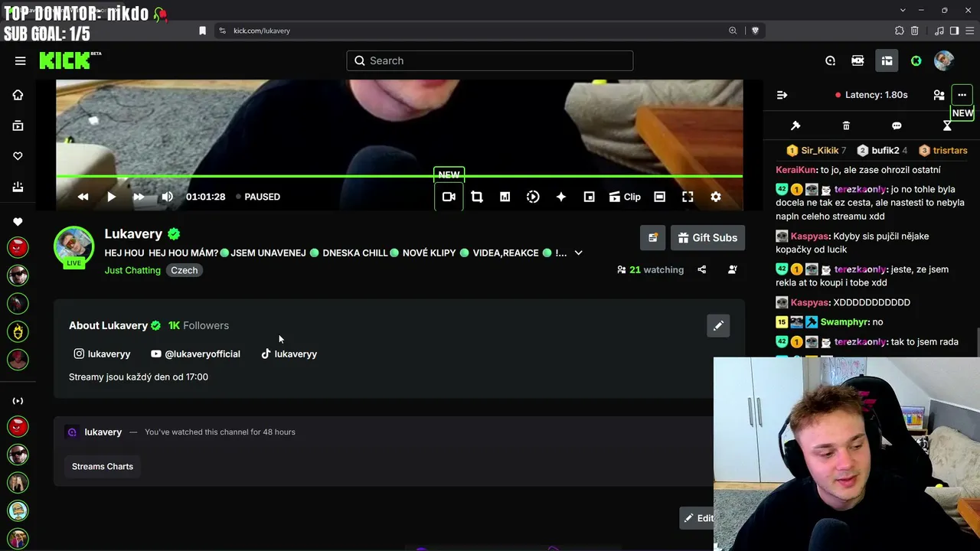Toggle theater mode
The width and height of the screenshot is (980, 551).
tap(659, 197)
